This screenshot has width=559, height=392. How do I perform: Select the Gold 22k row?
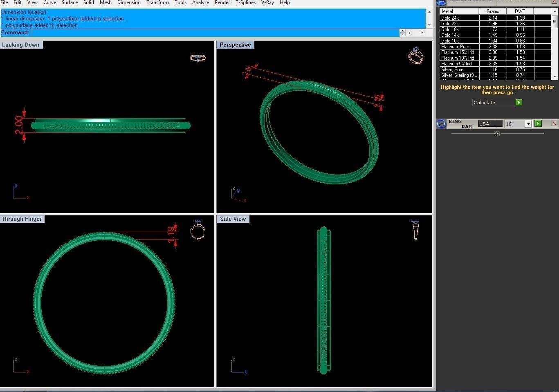pos(496,24)
